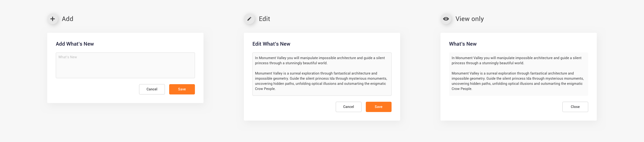
Task: Close the view-only What's New dialog
Action: (575, 107)
